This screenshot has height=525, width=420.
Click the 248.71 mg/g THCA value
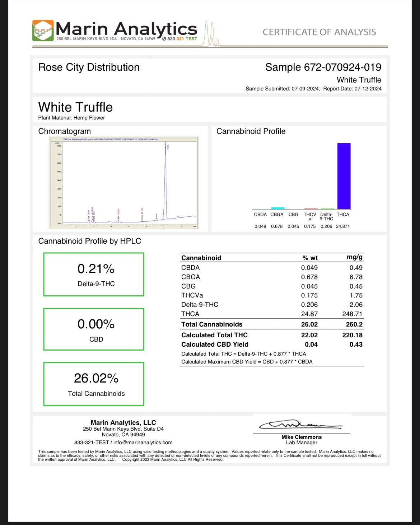(x=353, y=314)
